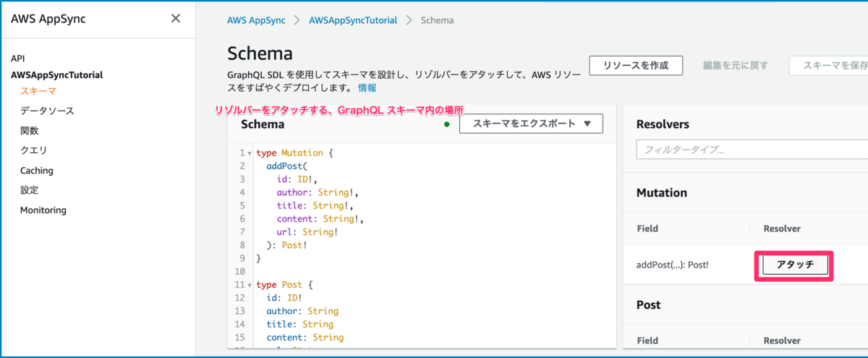
Task: Click the green schema status indicator dot
Action: click(x=446, y=124)
